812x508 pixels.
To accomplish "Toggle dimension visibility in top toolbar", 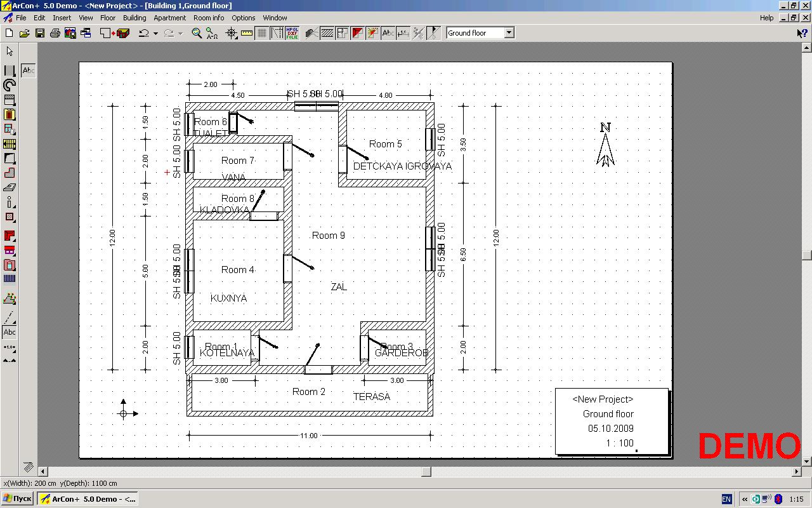I will click(403, 32).
